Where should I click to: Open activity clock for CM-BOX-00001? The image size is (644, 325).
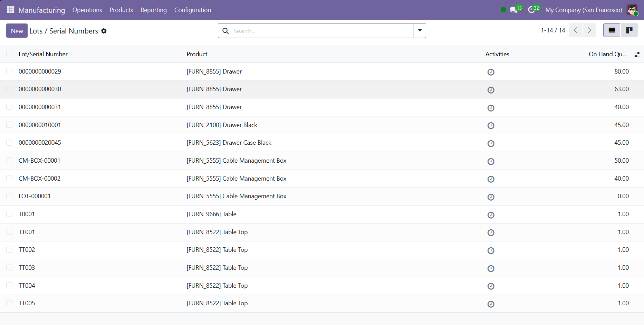[491, 161]
